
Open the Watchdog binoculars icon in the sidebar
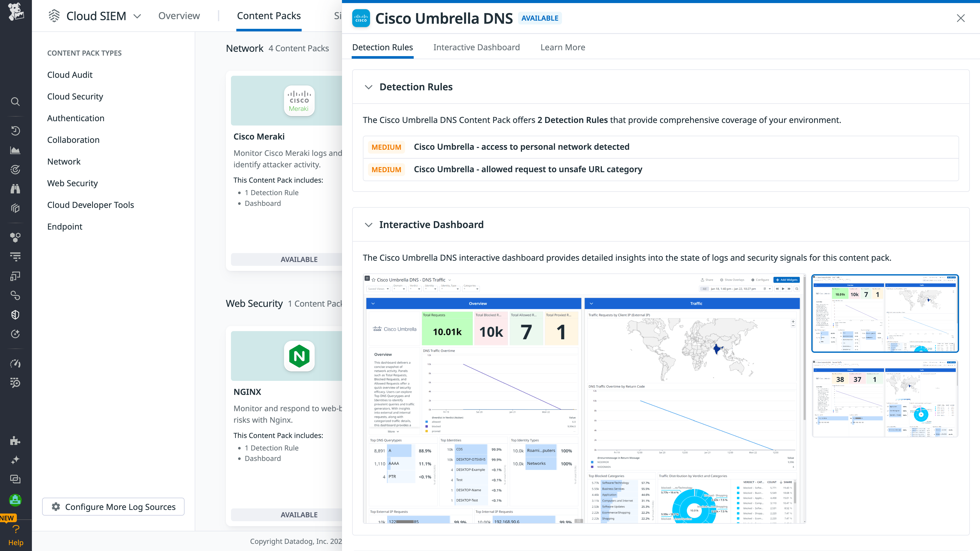click(x=15, y=189)
